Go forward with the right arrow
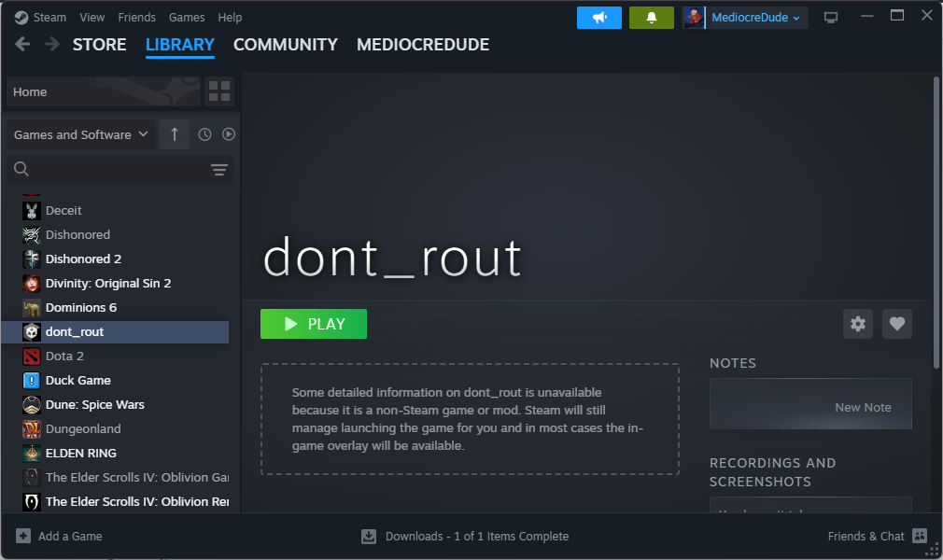Screen dimensions: 943x560 (51, 44)
